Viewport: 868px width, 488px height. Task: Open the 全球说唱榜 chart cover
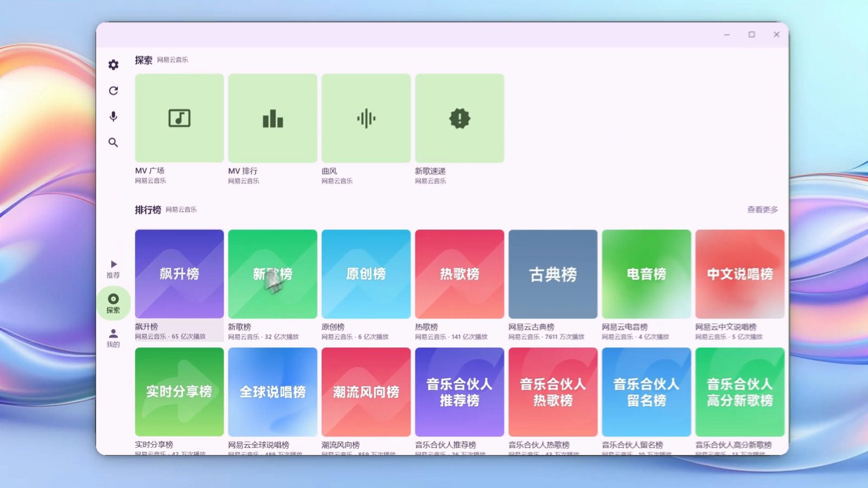[272, 392]
